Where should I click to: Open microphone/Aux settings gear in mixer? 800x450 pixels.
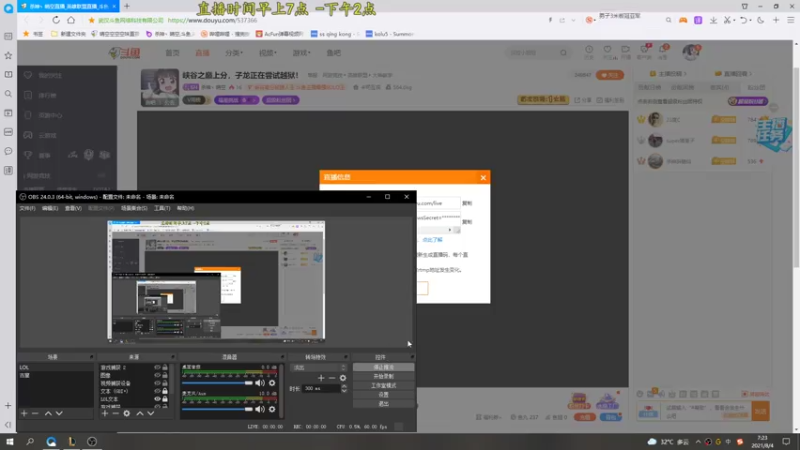click(x=272, y=409)
